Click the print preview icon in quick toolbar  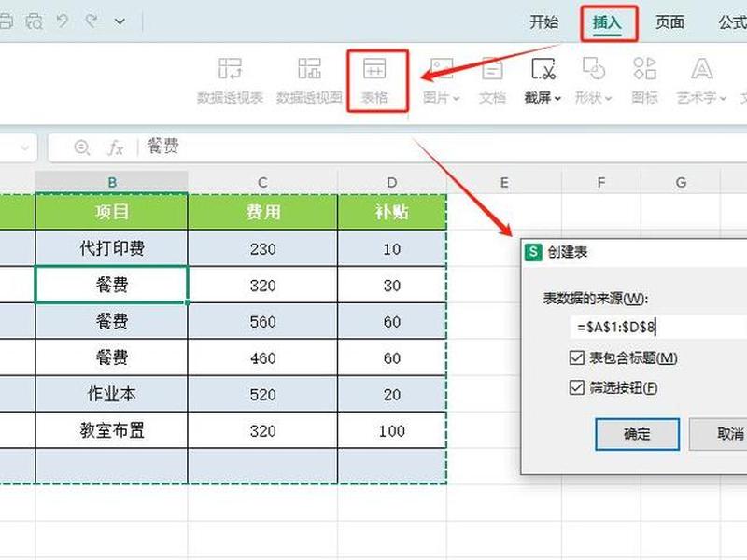(35, 21)
